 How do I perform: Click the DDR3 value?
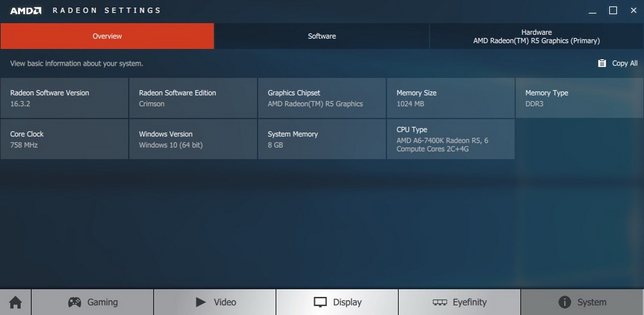pos(535,104)
